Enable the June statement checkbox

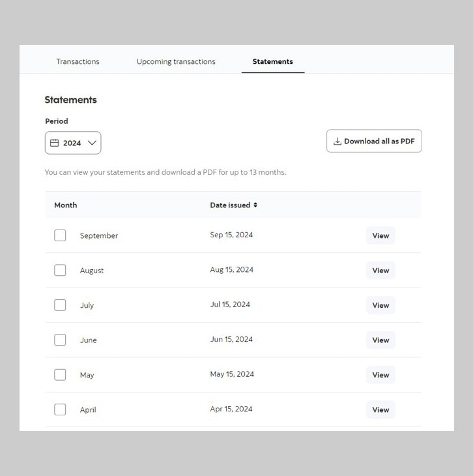pyautogui.click(x=60, y=340)
